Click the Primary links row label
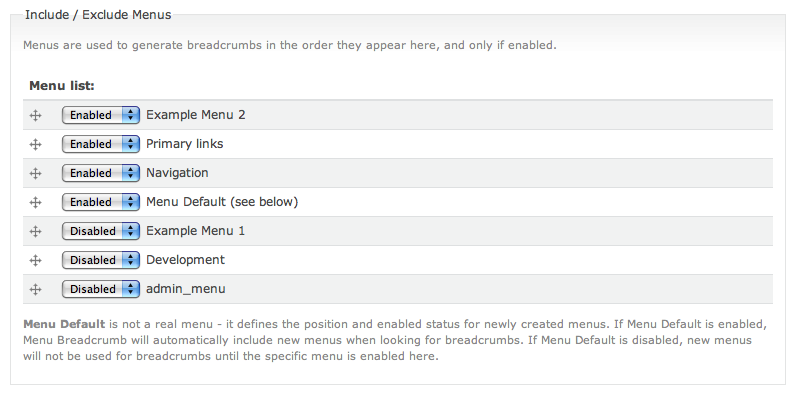The width and height of the screenshot is (800, 403). (x=185, y=144)
